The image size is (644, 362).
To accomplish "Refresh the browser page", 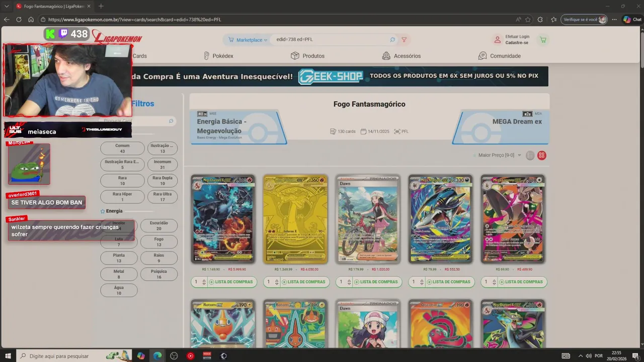I will point(19,20).
